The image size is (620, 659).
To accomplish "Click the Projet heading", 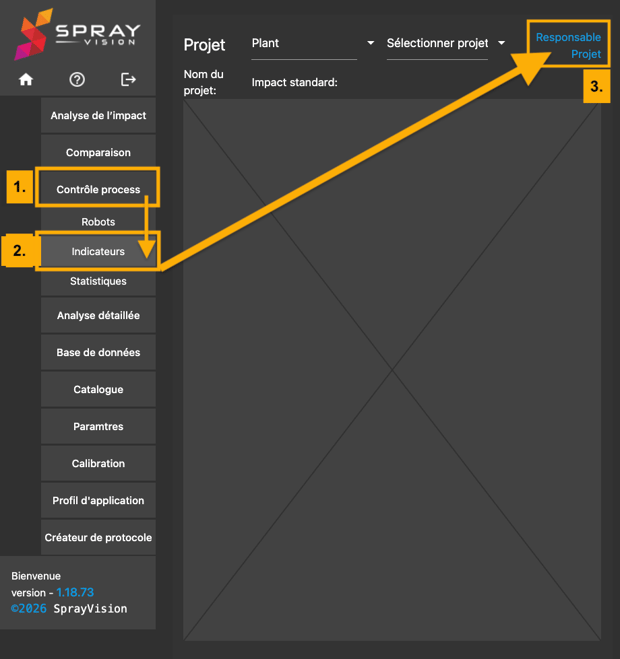I will tap(204, 45).
